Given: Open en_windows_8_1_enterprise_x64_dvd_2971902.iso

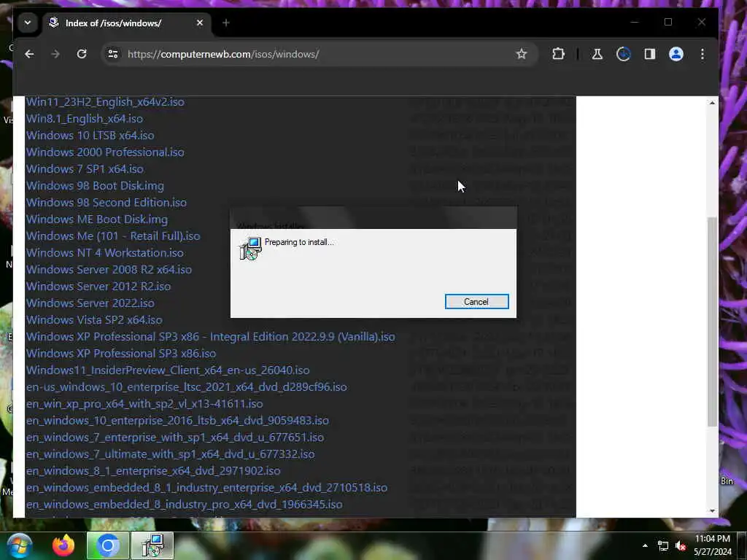Looking at the screenshot, I should point(153,470).
